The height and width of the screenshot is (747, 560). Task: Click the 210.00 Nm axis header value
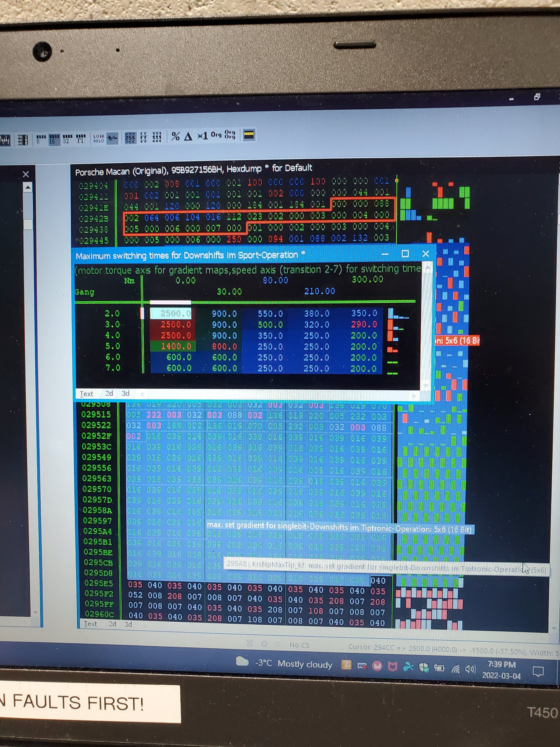click(x=320, y=291)
